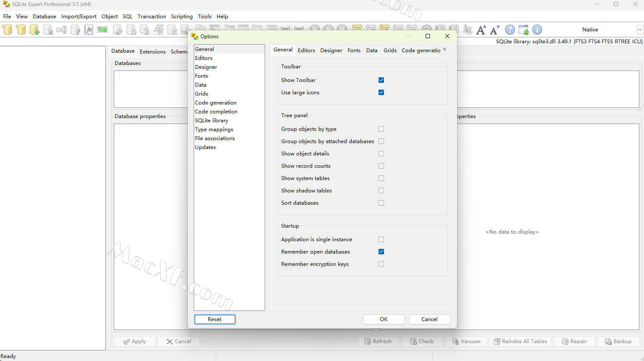Click the add database icon with green plus

click(x=34, y=30)
